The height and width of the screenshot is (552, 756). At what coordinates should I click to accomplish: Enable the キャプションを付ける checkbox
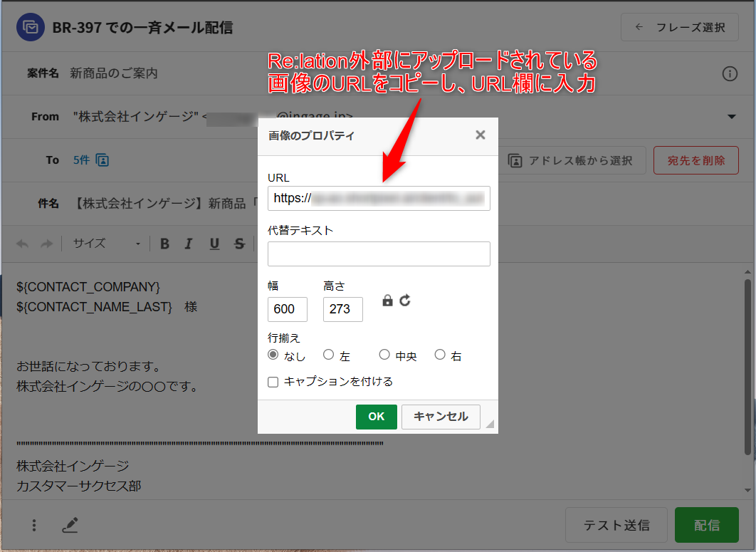273,382
